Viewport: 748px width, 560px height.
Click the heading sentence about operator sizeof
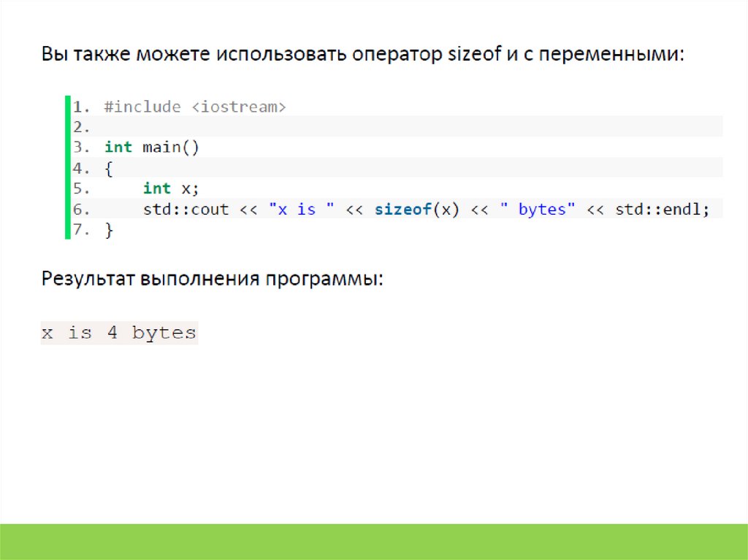coord(362,53)
